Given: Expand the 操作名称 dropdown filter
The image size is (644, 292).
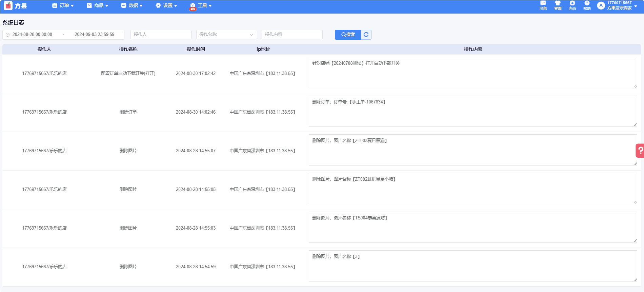Looking at the screenshot, I should tap(226, 35).
